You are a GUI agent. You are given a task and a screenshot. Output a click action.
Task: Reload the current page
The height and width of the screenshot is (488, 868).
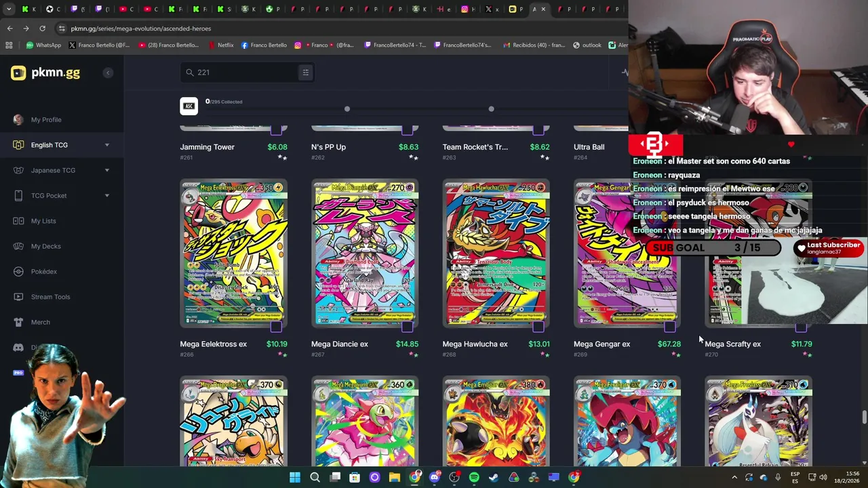pyautogui.click(x=42, y=28)
